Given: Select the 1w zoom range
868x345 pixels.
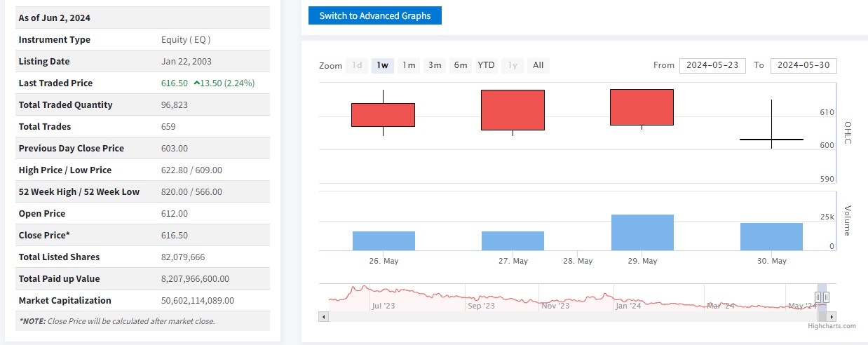Looking at the screenshot, I should pos(382,65).
